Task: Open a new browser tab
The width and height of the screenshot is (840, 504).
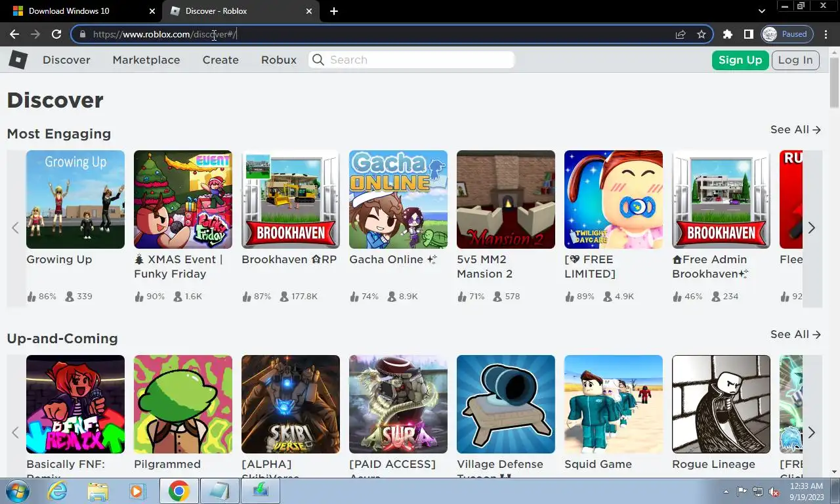Action: coord(334,11)
